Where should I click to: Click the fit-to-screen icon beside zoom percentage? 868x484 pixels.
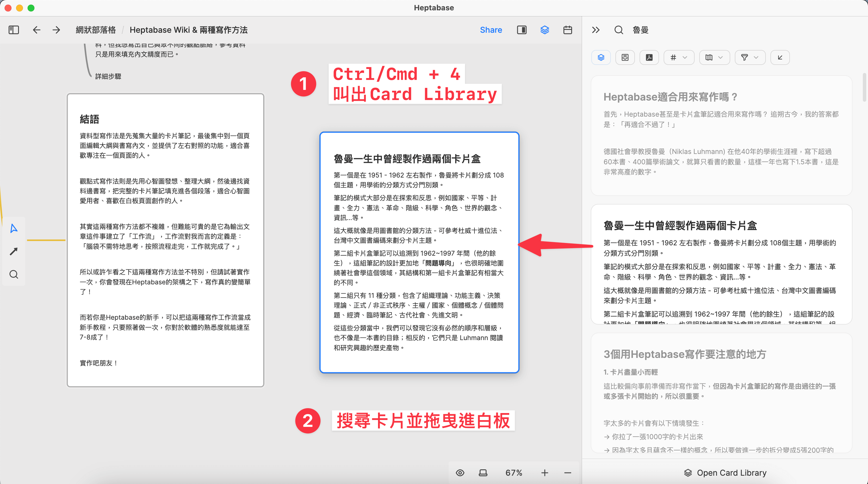(483, 473)
